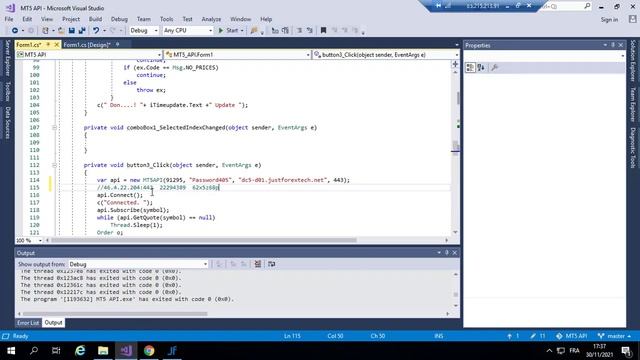The height and width of the screenshot is (360, 640).
Task: Click the Comment Out Lines toolbar icon
Action: 275,31
